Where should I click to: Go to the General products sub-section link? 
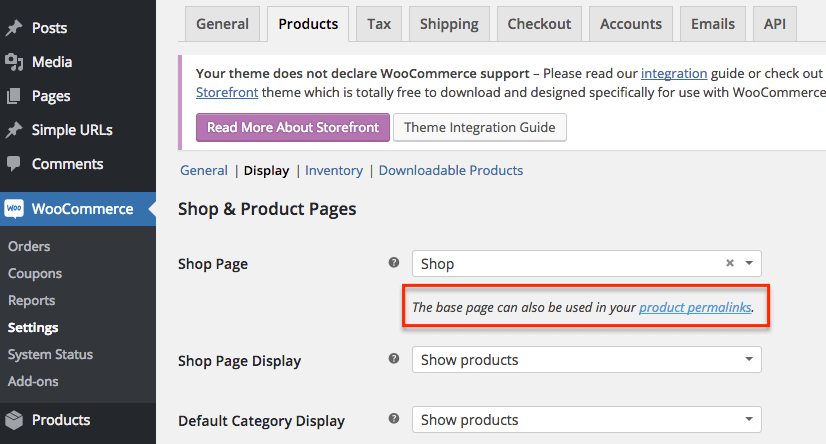(x=204, y=170)
